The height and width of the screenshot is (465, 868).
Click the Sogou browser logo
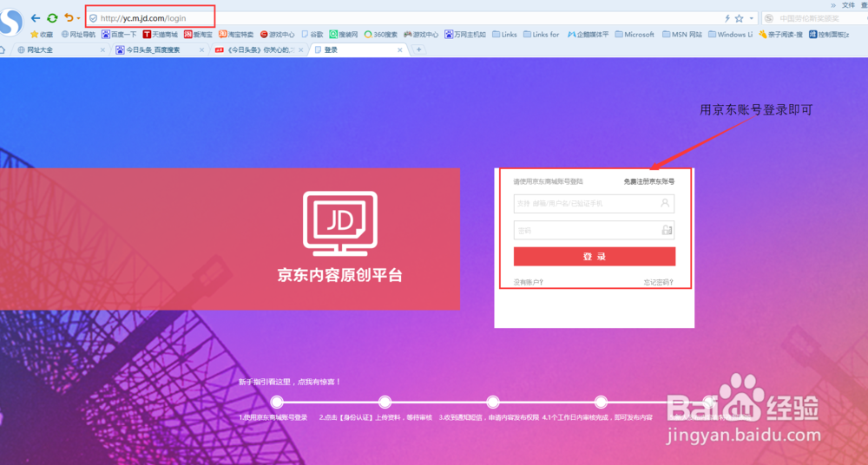[10, 23]
